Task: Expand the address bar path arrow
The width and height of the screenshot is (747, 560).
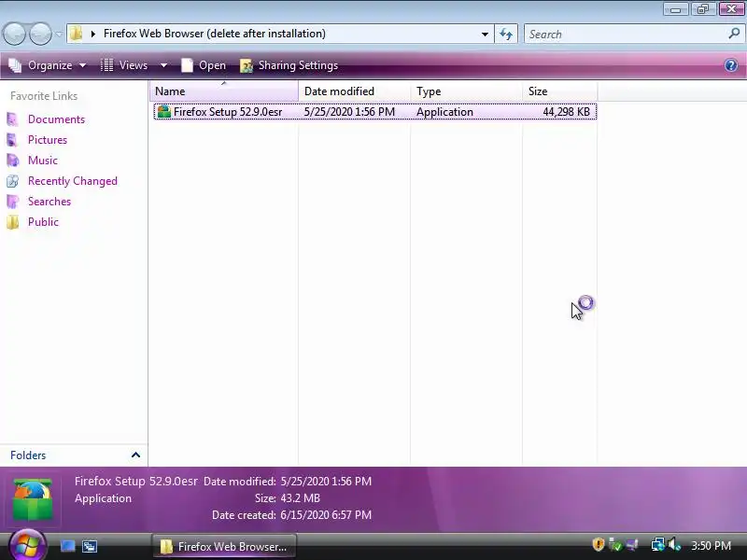Action: (x=92, y=34)
